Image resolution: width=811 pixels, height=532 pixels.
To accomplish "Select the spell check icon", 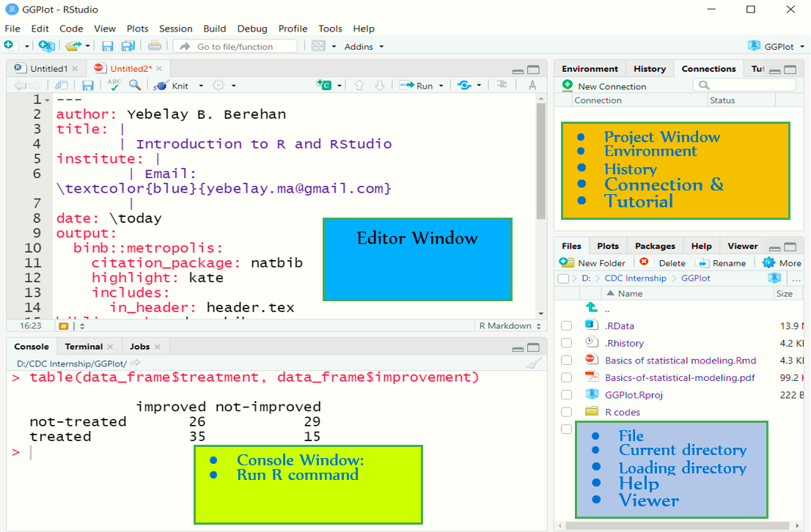I will pos(114,84).
